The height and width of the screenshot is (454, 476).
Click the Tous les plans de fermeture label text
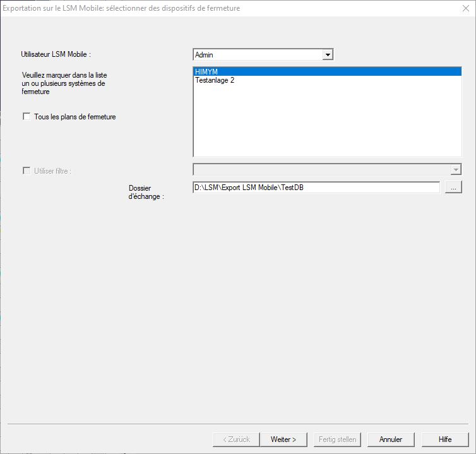pyautogui.click(x=74, y=117)
